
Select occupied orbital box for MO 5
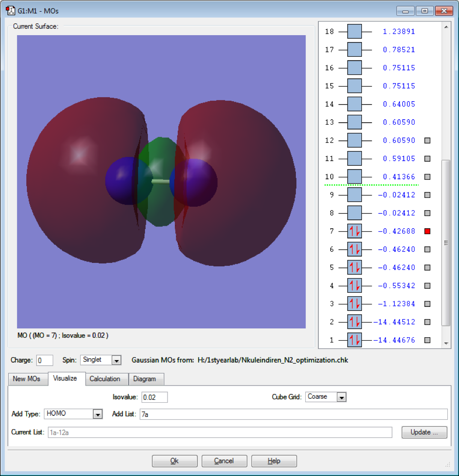(355, 267)
